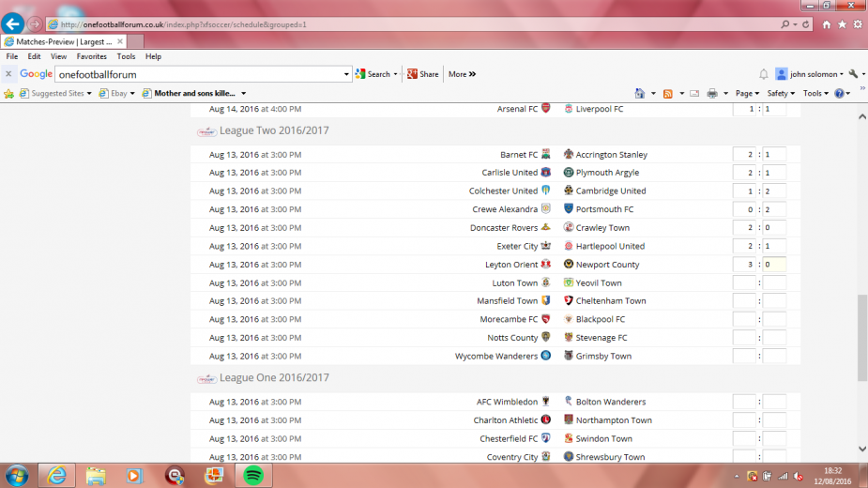Click Newport County away score box

coord(774,265)
